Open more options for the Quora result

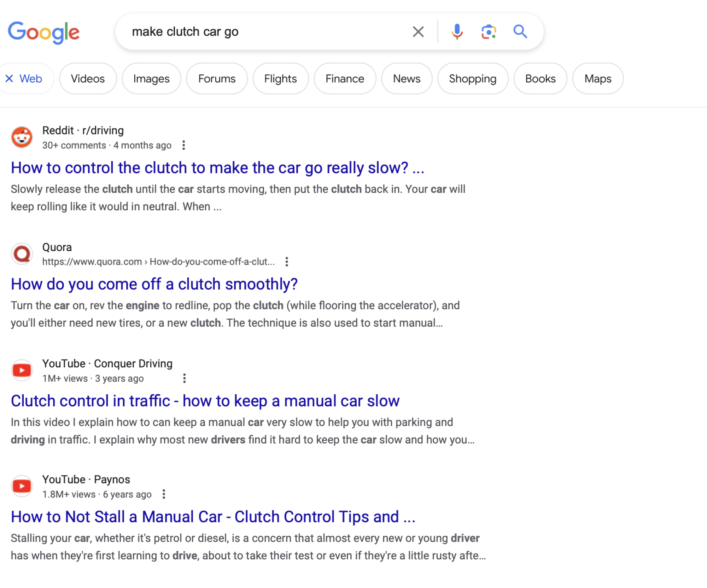tap(287, 262)
